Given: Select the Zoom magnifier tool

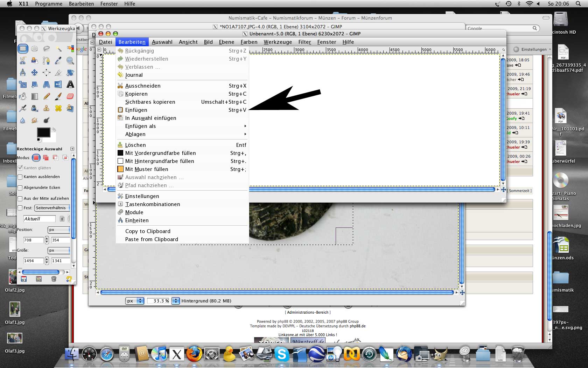Looking at the screenshot, I should click(x=70, y=61).
